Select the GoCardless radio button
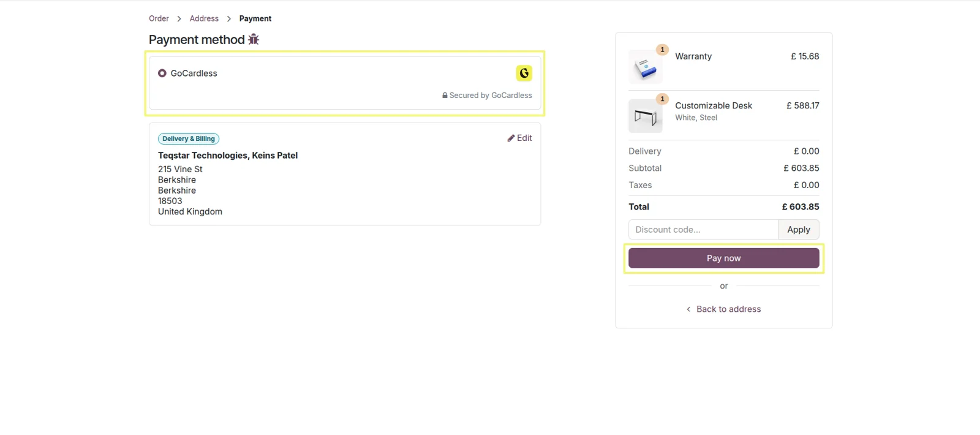Viewport: 980px width, 435px height. pyautogui.click(x=162, y=73)
